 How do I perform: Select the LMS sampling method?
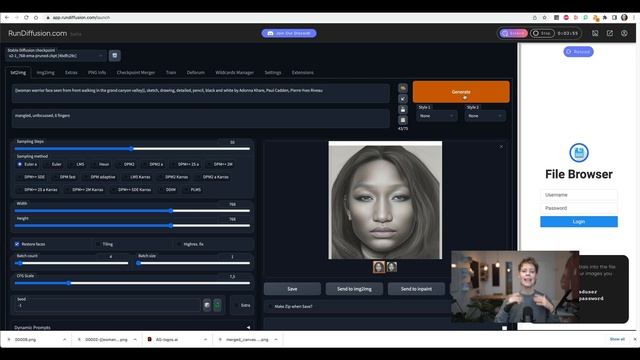click(77, 164)
